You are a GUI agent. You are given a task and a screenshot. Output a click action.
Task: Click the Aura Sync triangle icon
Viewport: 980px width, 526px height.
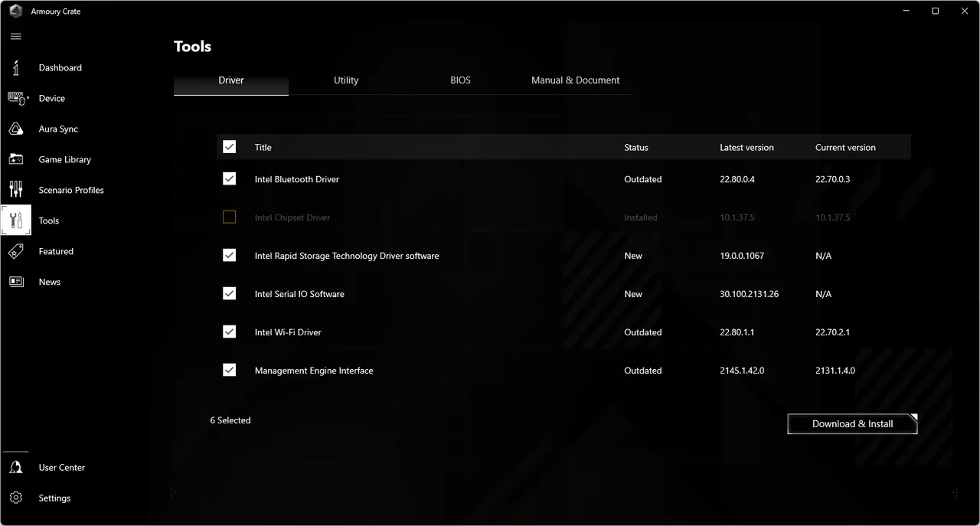(16, 129)
